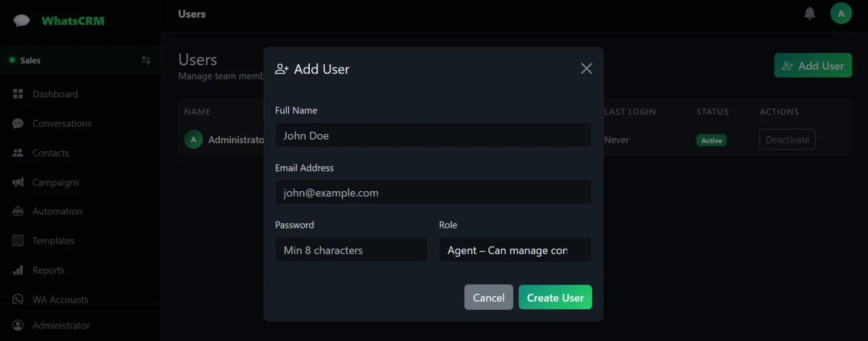Click the Administrator row avatar in table
The width and height of the screenshot is (868, 341).
point(193,140)
